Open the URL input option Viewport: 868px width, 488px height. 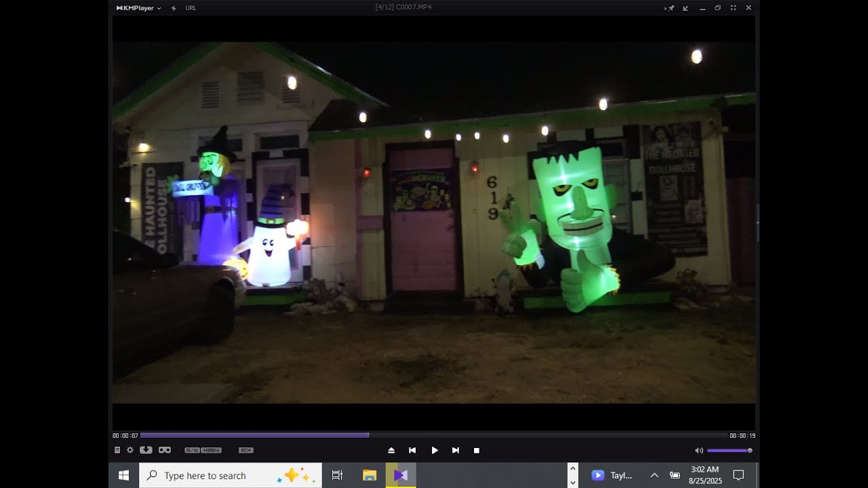pyautogui.click(x=191, y=8)
